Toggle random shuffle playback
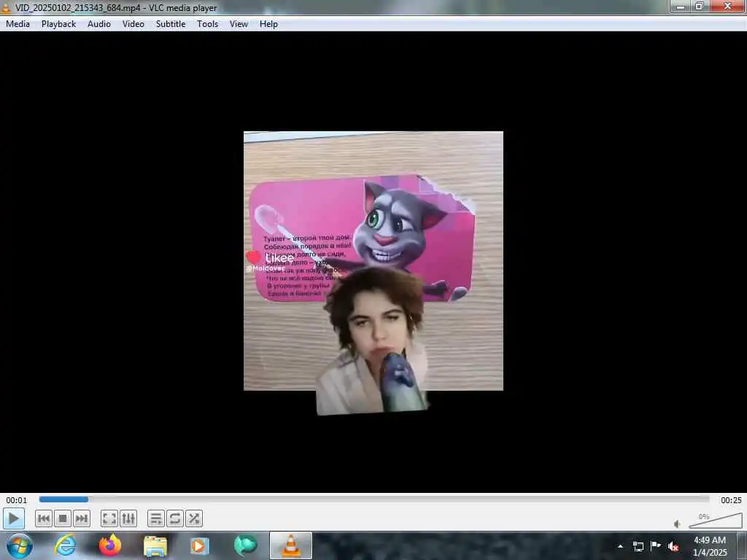Image resolution: width=747 pixels, height=560 pixels. pyautogui.click(x=194, y=518)
